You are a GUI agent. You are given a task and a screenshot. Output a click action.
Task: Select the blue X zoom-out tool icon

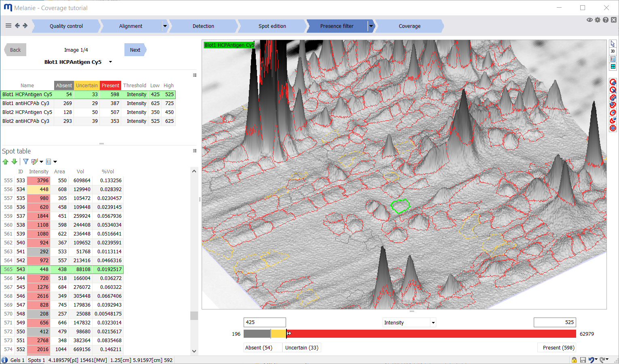click(613, 89)
